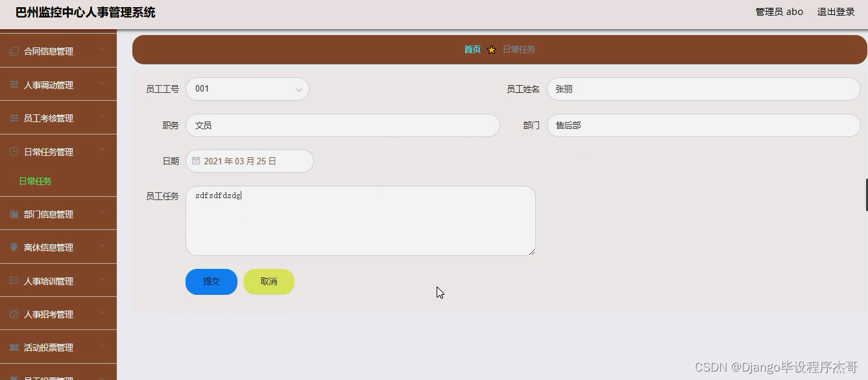Screen dimensions: 868x380
Task: Click the 人事招考管理 icon
Action: point(14,314)
